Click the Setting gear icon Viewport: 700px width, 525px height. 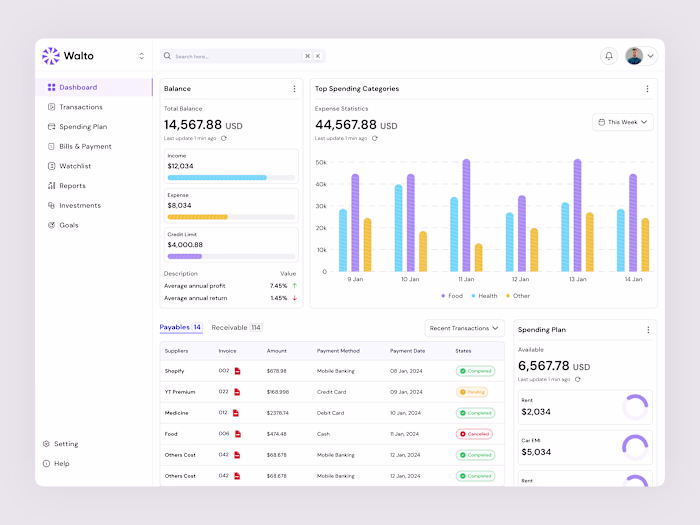tap(46, 444)
